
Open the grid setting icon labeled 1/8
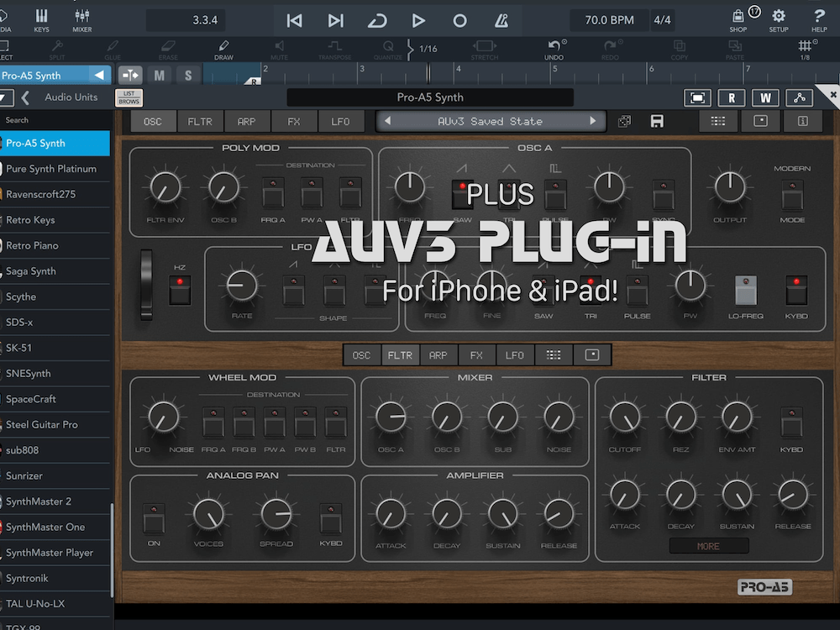805,50
